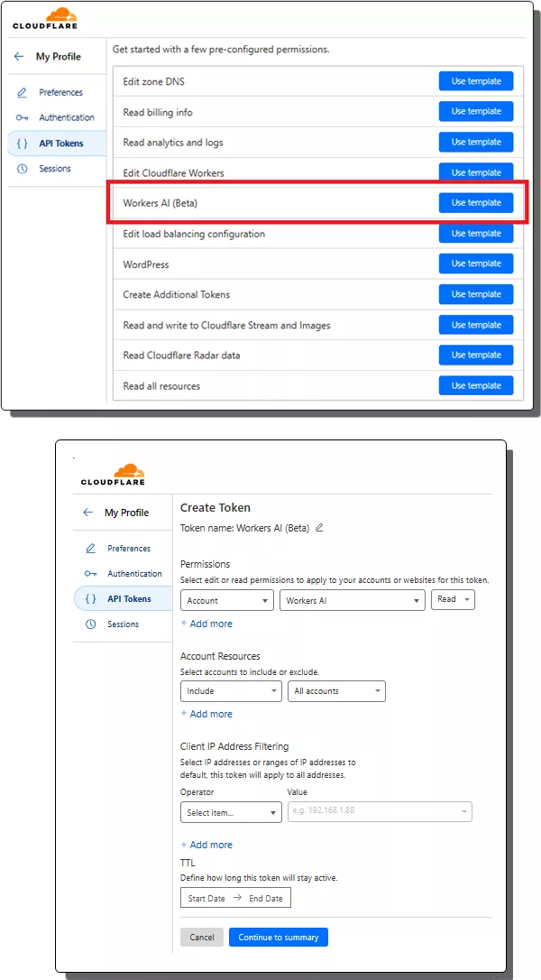The height and width of the screenshot is (980, 541).
Task: Use the Read Cloudflare Radar data template
Action: (476, 355)
